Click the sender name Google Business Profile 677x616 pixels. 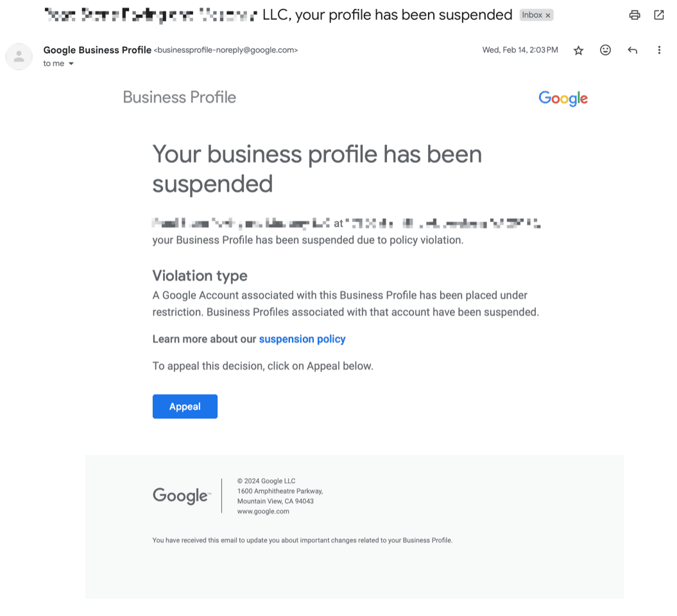point(98,49)
